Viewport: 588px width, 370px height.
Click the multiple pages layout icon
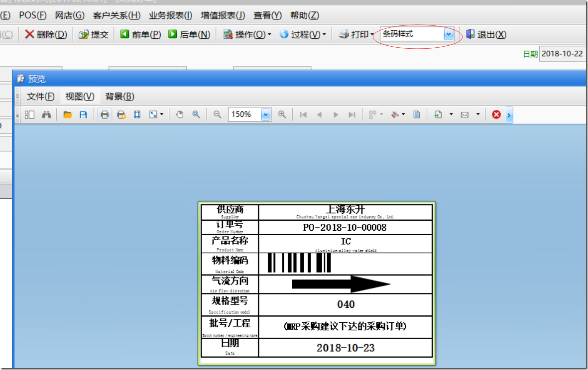pos(373,114)
